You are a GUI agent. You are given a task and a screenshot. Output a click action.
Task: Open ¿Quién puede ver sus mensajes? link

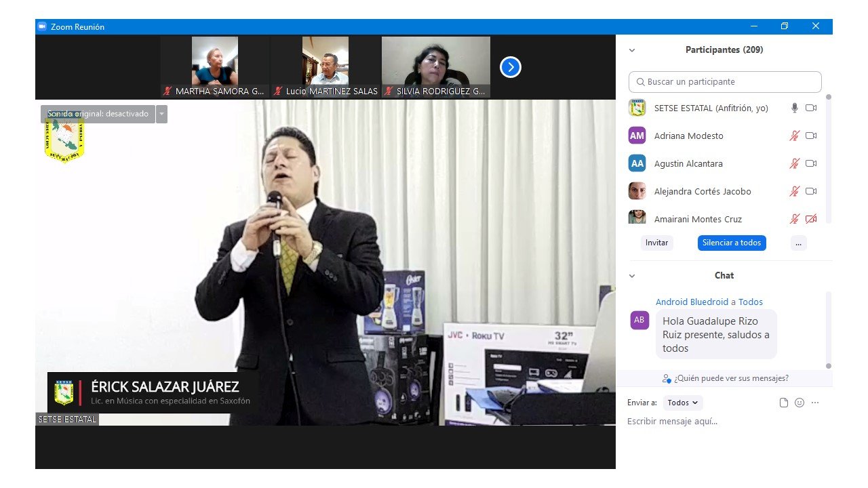click(x=724, y=378)
